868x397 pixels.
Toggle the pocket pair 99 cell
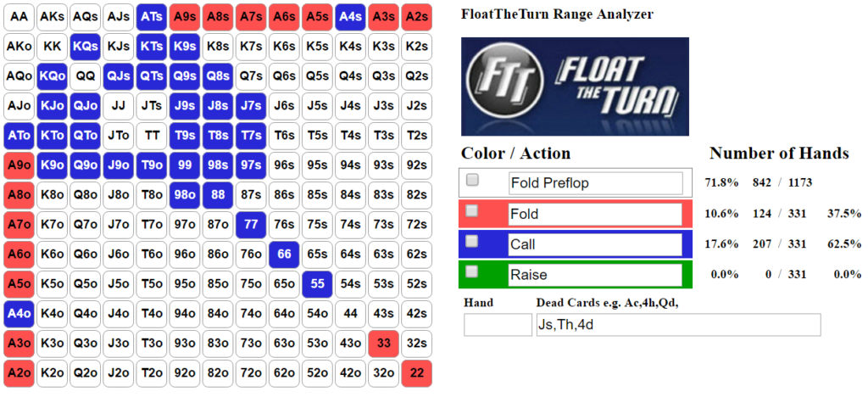tap(185, 165)
